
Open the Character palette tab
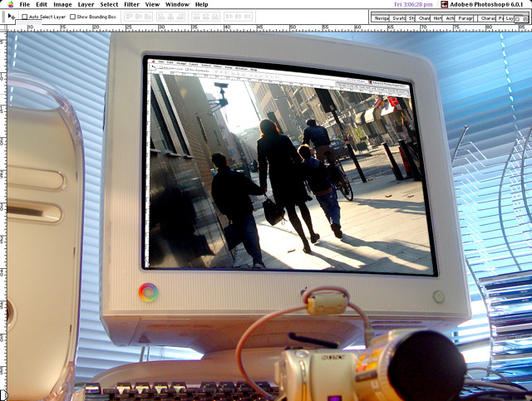pos(488,17)
